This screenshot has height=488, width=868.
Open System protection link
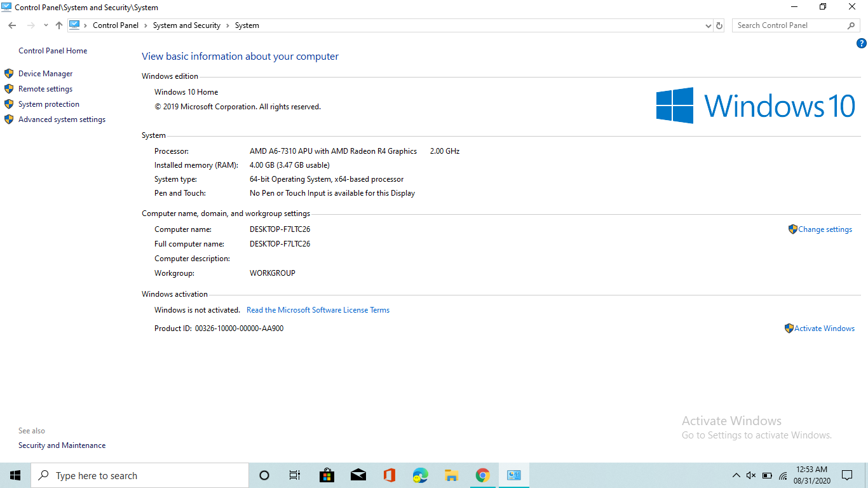pos(49,104)
